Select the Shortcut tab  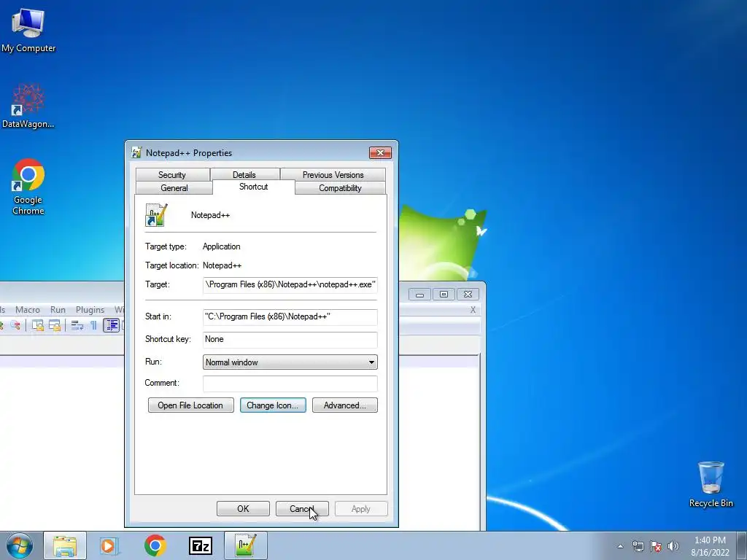253,187
